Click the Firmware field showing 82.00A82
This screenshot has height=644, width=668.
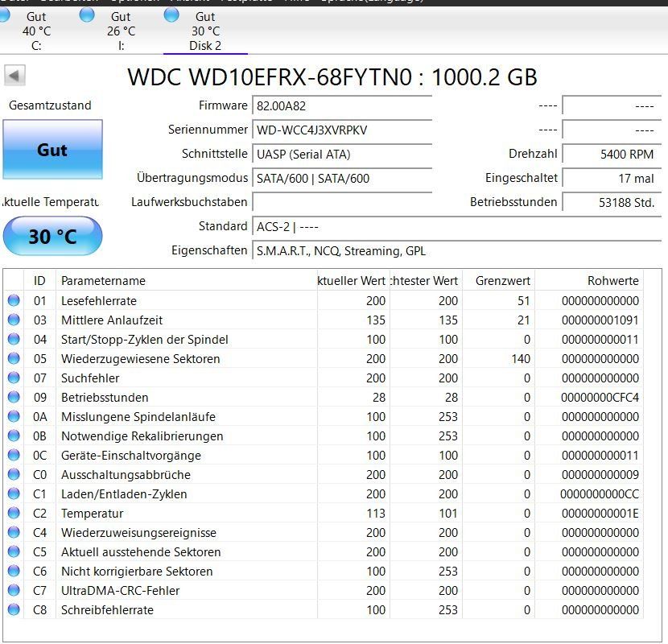[342, 105]
